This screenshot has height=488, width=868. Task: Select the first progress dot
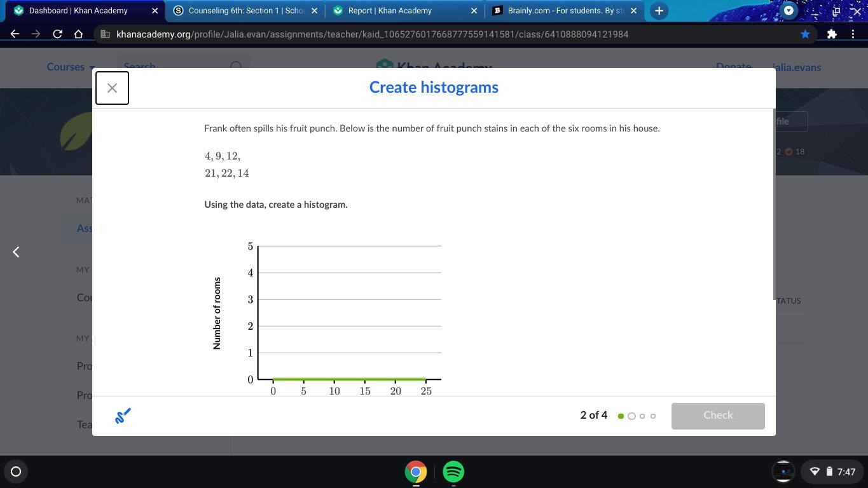pyautogui.click(x=621, y=416)
